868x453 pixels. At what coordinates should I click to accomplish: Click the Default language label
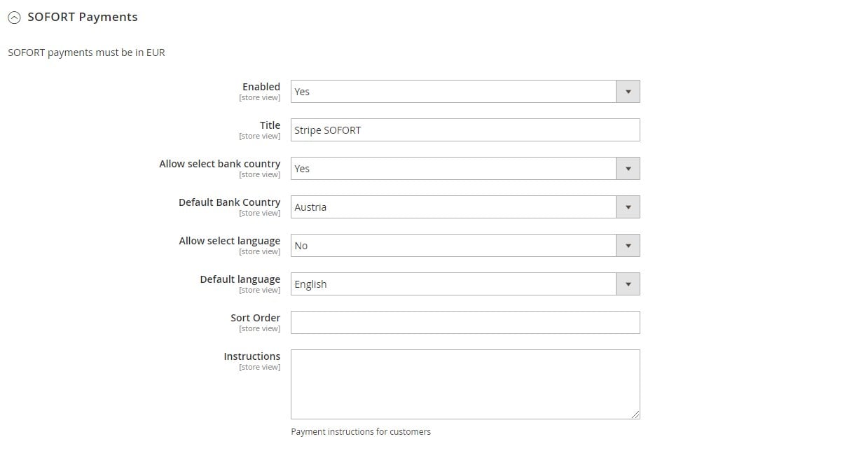click(x=240, y=279)
